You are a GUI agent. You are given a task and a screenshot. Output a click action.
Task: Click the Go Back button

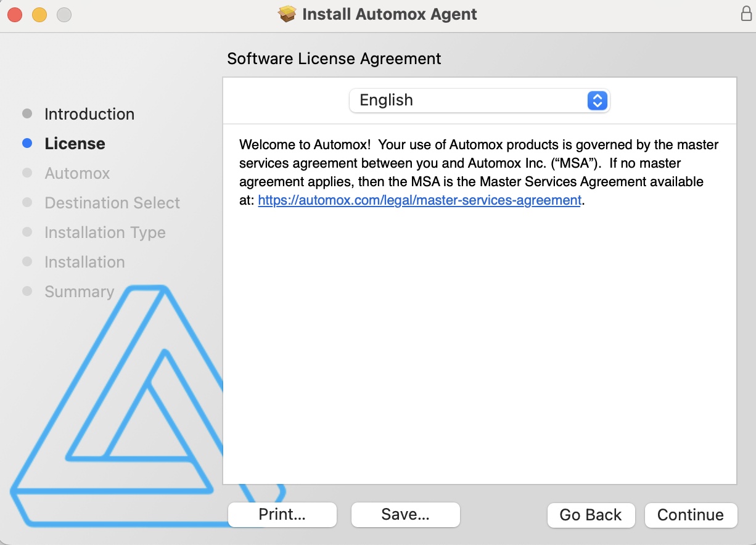(591, 515)
